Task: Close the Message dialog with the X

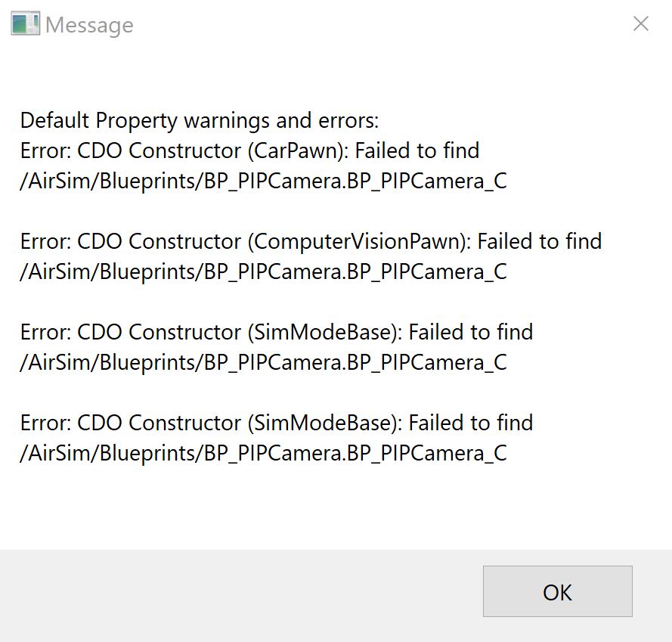Action: pos(640,23)
